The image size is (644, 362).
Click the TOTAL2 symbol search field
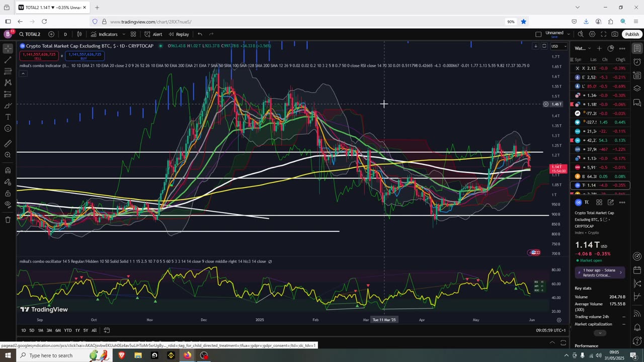click(x=30, y=34)
